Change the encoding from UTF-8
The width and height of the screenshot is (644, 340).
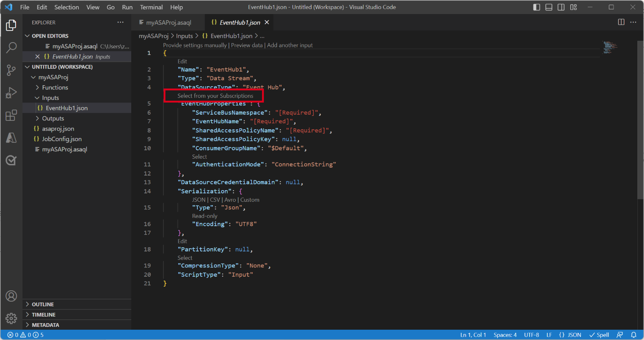click(x=531, y=334)
